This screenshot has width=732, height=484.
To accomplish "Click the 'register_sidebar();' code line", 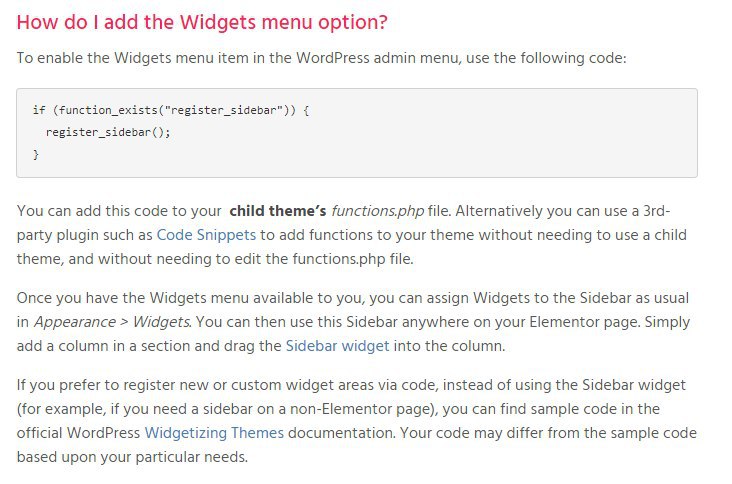I will click(x=108, y=132).
